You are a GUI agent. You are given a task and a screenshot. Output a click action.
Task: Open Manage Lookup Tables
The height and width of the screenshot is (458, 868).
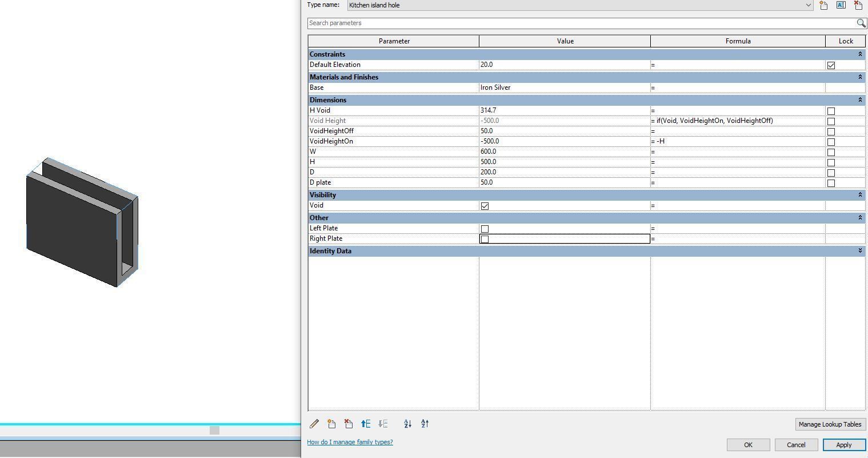830,424
